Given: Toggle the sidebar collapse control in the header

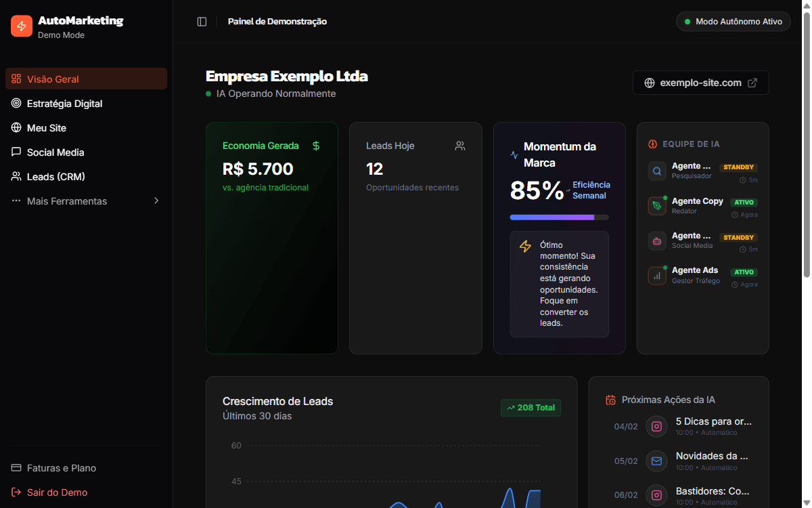Looking at the screenshot, I should 202,21.
